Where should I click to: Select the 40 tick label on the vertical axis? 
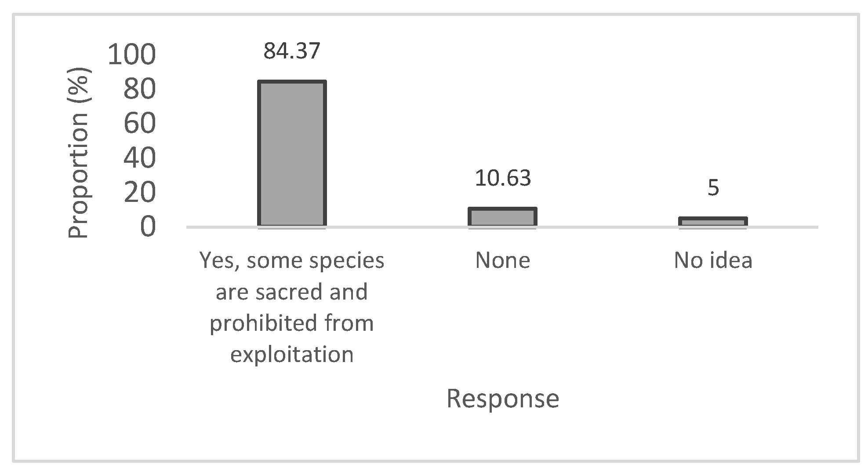140,158
